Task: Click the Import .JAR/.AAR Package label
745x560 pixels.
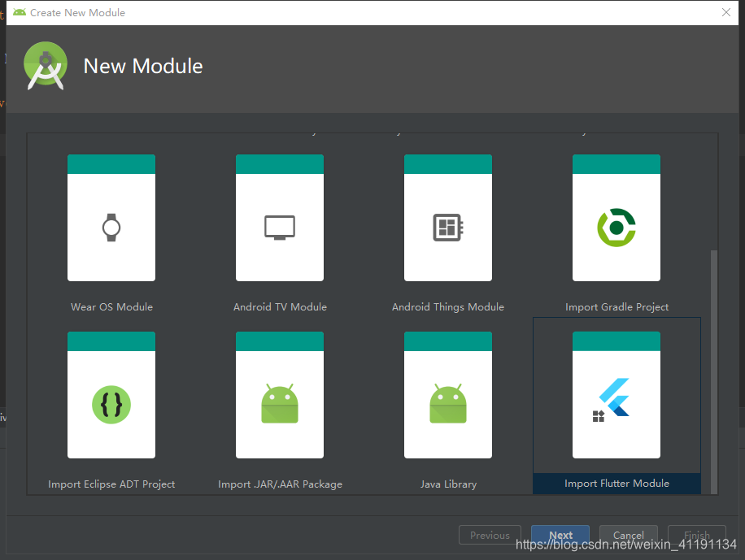Action: coord(280,484)
